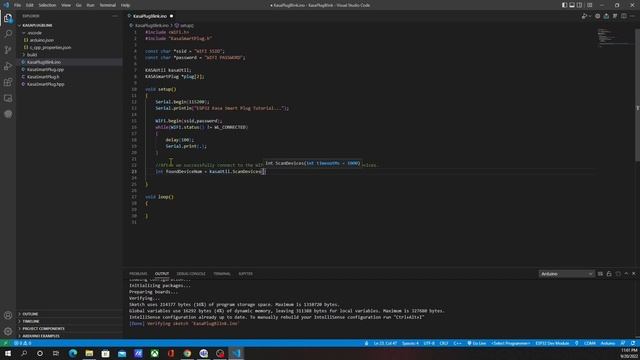This screenshot has height=360, width=640.
Task: Customize layout icon in title bar
Action: pos(589,5)
